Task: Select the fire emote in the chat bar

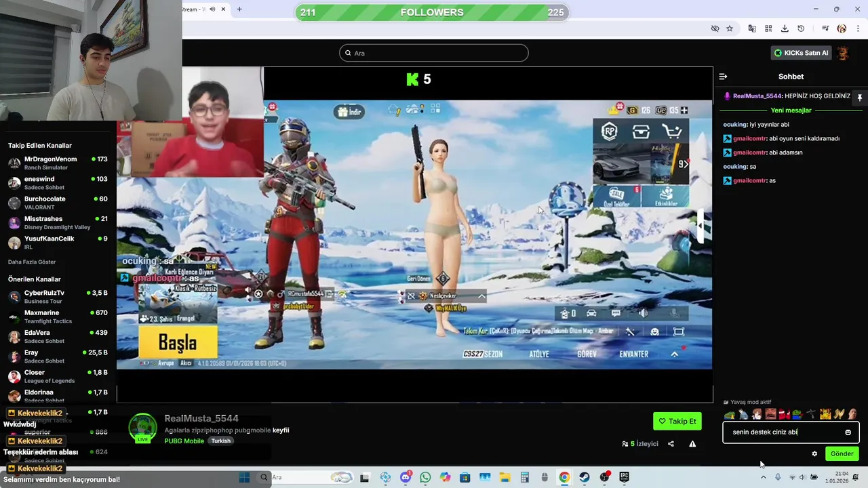Action: click(x=825, y=414)
